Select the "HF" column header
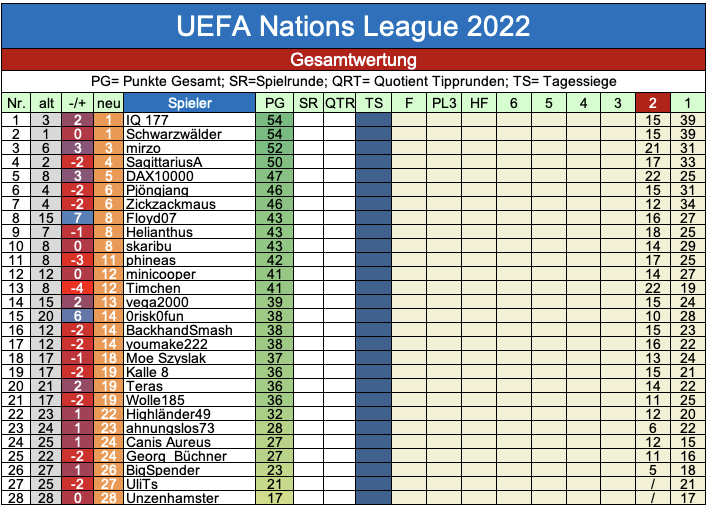The height and width of the screenshot is (508, 708). (x=479, y=104)
